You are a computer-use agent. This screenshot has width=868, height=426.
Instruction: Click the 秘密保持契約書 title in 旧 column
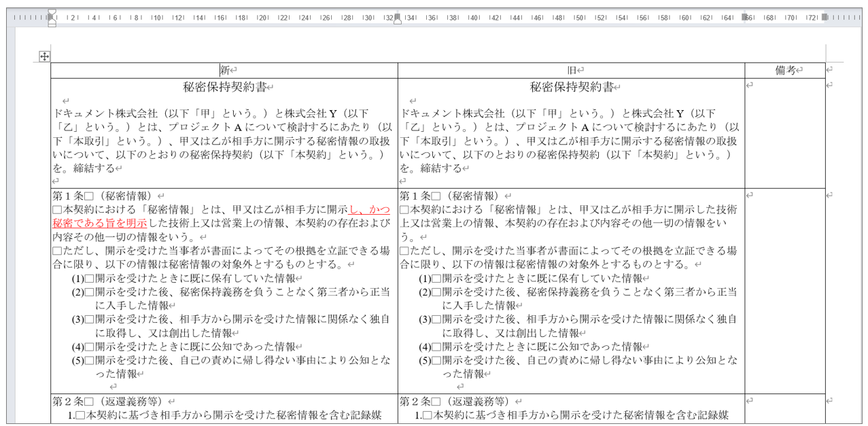[572, 87]
